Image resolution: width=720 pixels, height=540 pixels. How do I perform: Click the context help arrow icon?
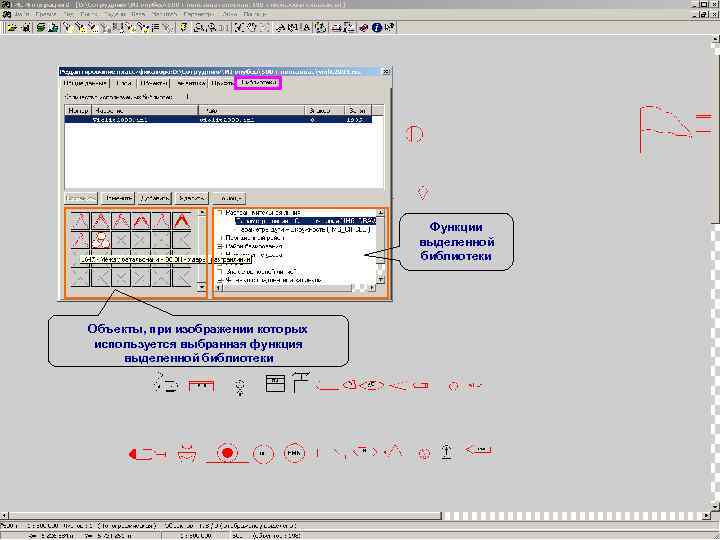coord(389,28)
